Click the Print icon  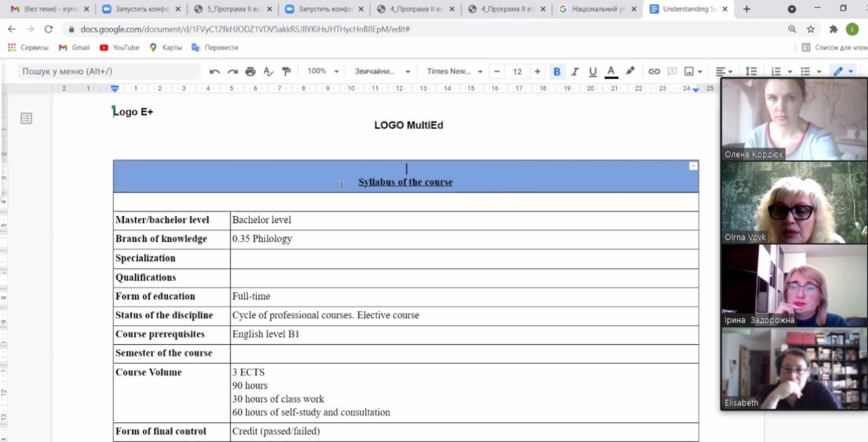pos(250,72)
